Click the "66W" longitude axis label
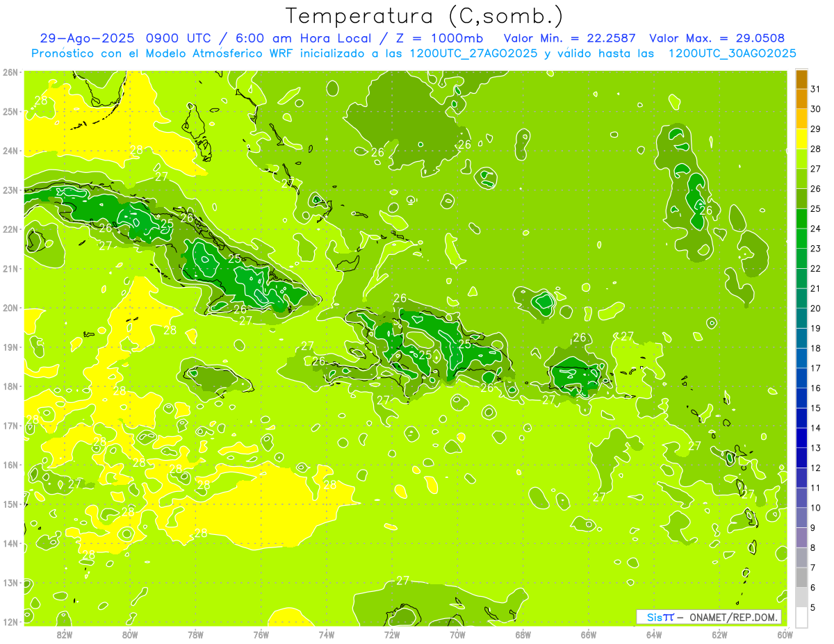The image size is (834, 644). [589, 634]
